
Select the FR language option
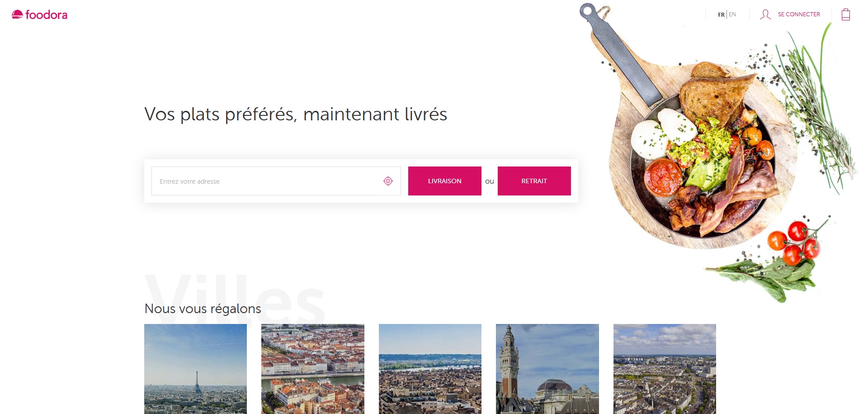721,14
